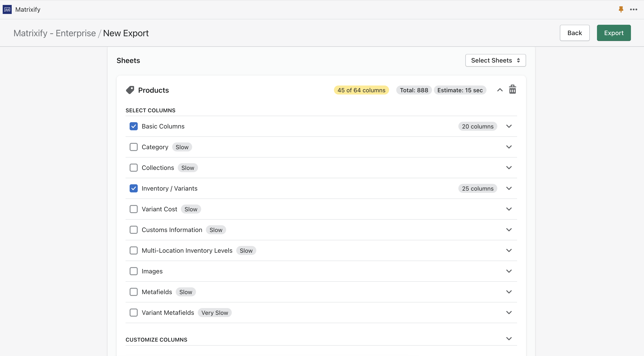This screenshot has width=644, height=356.
Task: Expand the Customize Columns section
Action: (x=509, y=339)
